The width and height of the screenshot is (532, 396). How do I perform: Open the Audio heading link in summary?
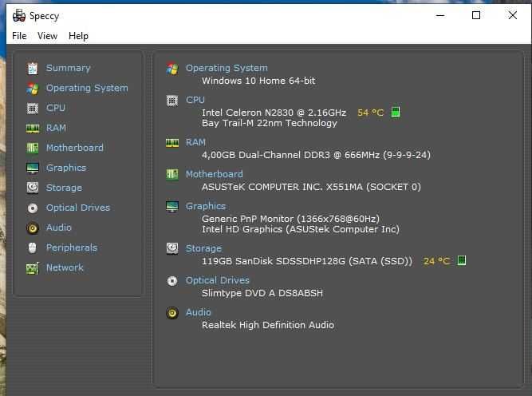[198, 312]
